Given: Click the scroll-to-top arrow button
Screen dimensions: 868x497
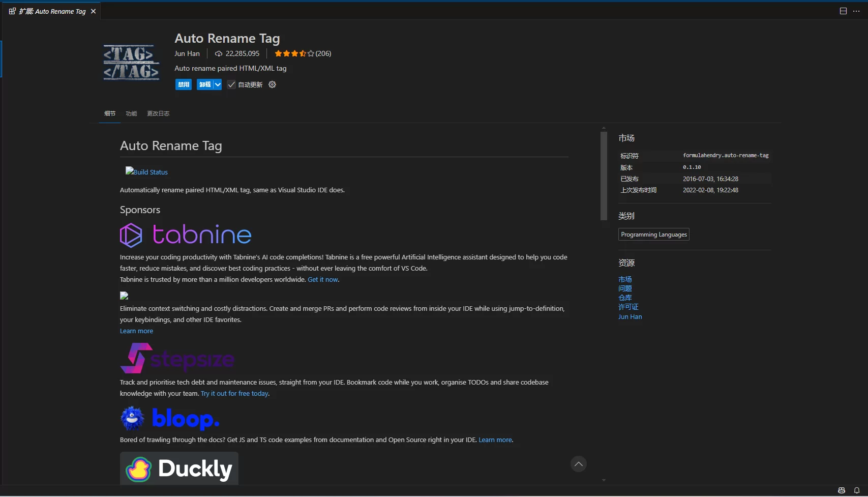Looking at the screenshot, I should pos(578,464).
